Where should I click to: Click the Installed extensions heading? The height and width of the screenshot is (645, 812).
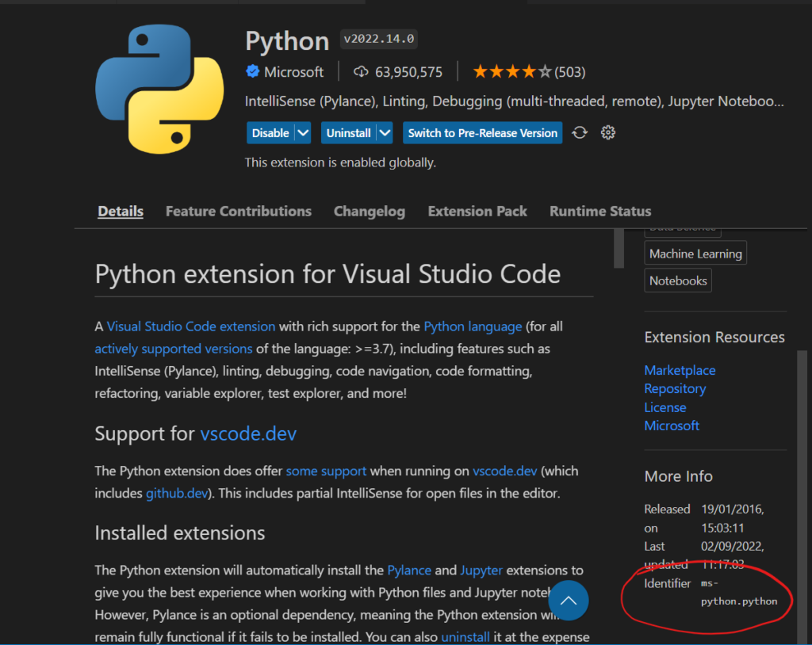[x=180, y=532]
